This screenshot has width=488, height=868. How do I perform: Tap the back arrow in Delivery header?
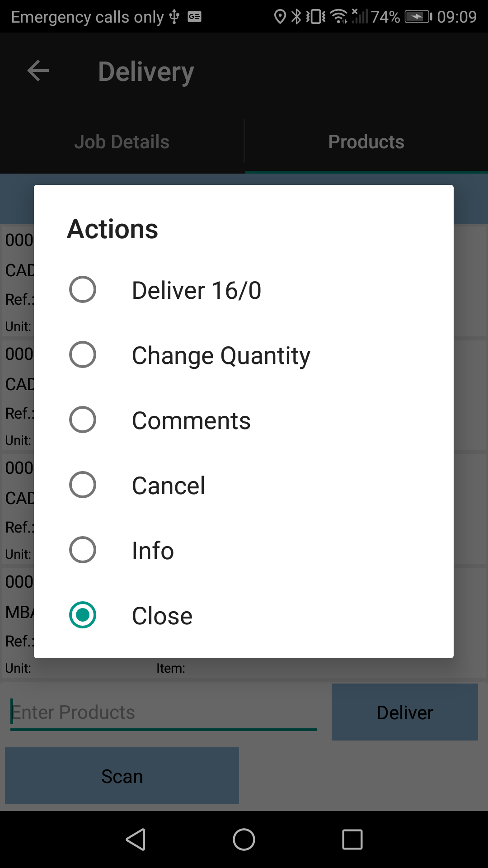pyautogui.click(x=38, y=71)
